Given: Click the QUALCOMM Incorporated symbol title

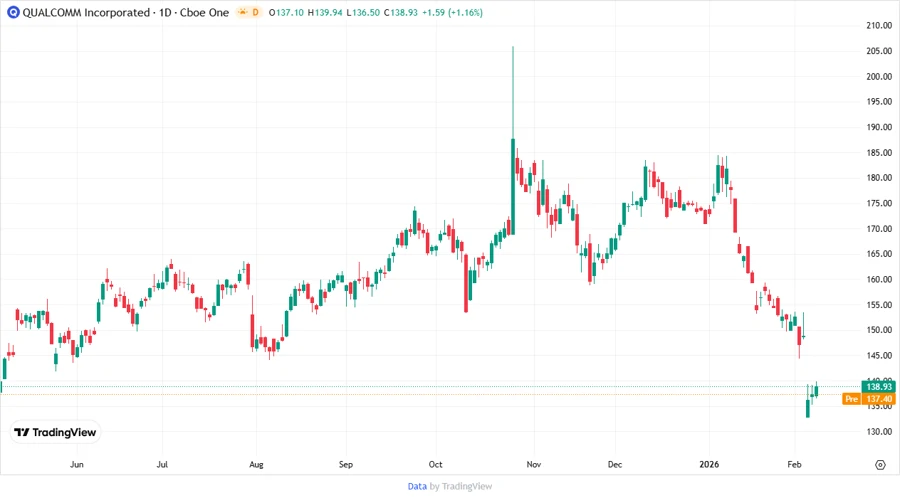Looking at the screenshot, I should coord(86,12).
